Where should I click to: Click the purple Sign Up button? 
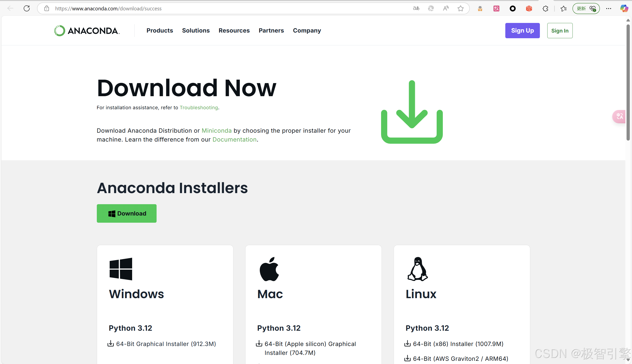[522, 31]
